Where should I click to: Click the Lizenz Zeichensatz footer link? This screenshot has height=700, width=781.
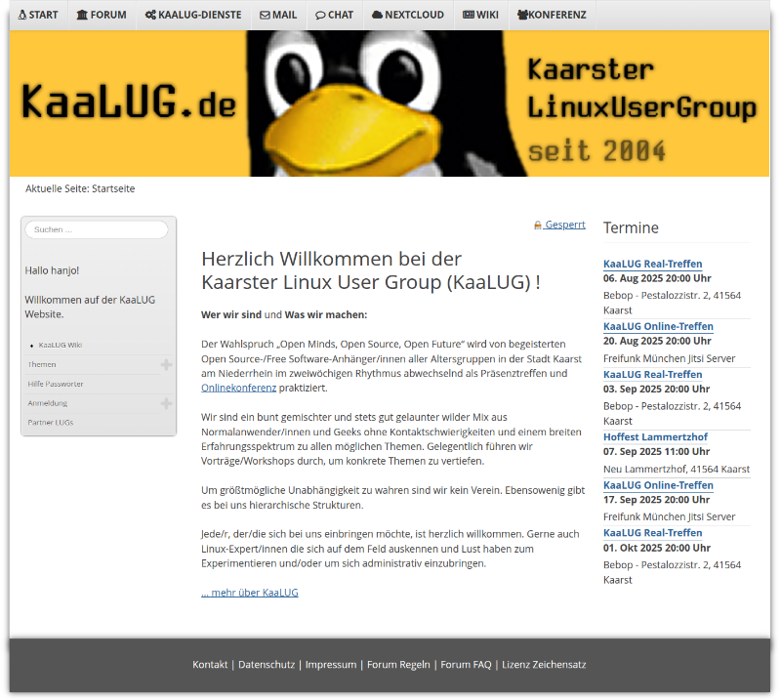click(544, 665)
